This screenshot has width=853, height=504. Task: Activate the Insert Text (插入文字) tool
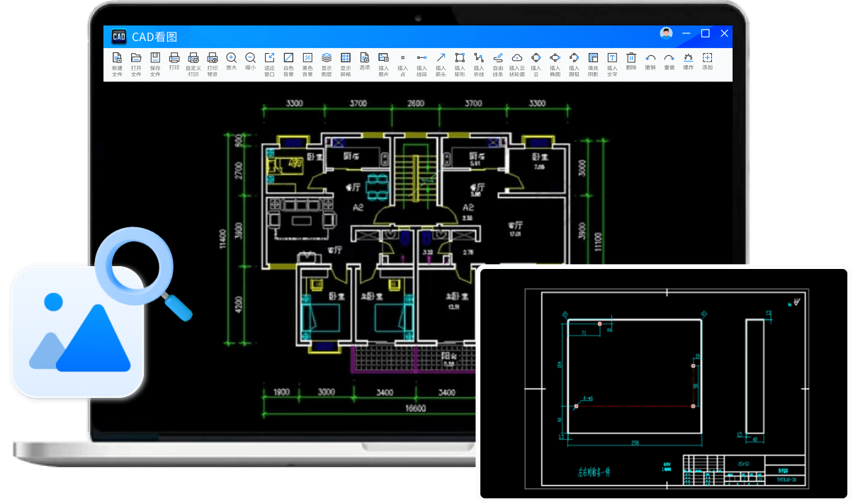pos(612,58)
